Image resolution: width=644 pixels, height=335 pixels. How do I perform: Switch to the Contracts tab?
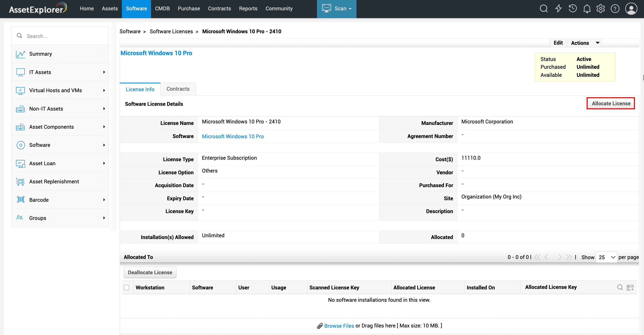pyautogui.click(x=178, y=89)
